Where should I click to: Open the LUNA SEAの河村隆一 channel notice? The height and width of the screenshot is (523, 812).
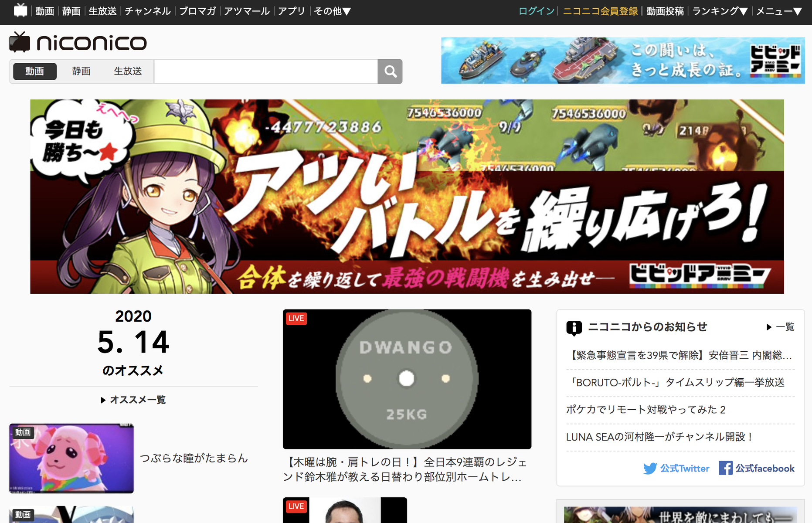[659, 437]
